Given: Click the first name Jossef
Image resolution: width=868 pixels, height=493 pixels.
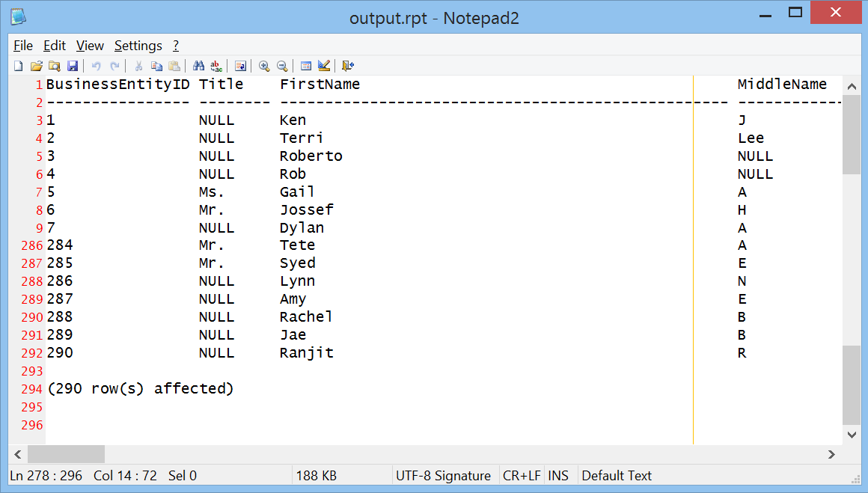Looking at the screenshot, I should 307,209.
